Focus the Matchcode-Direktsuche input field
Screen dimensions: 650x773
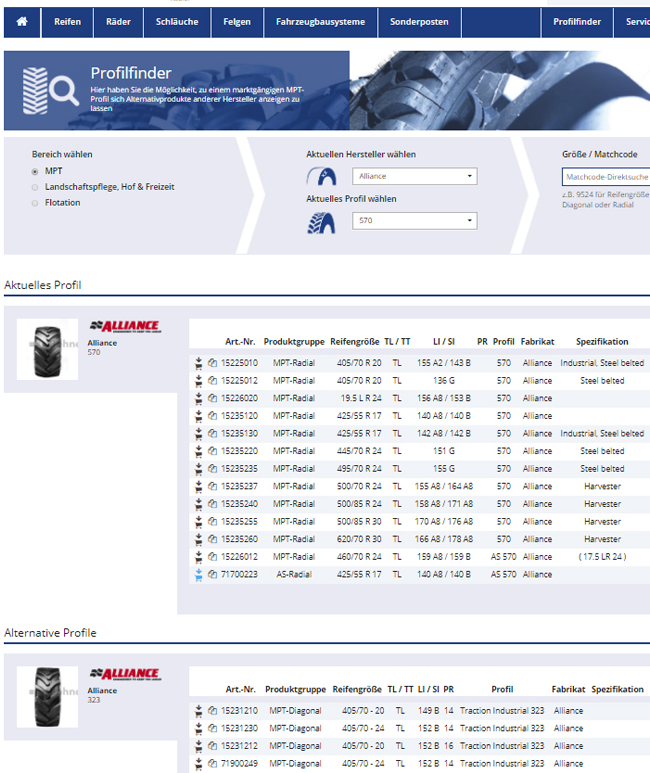[606, 176]
